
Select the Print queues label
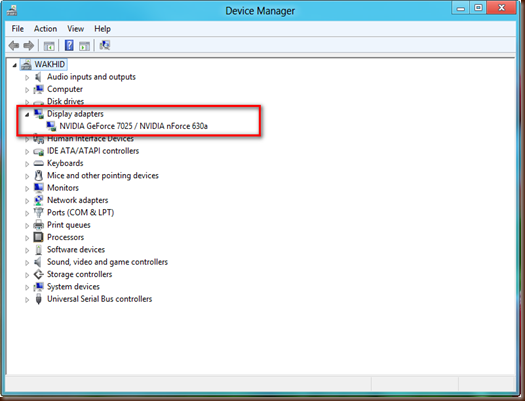[x=69, y=225]
